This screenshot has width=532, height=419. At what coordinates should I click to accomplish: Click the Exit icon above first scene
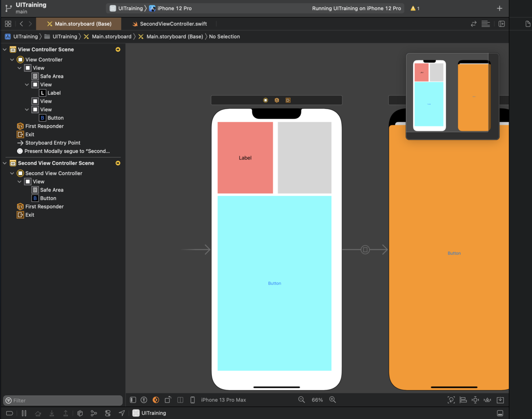click(x=288, y=100)
